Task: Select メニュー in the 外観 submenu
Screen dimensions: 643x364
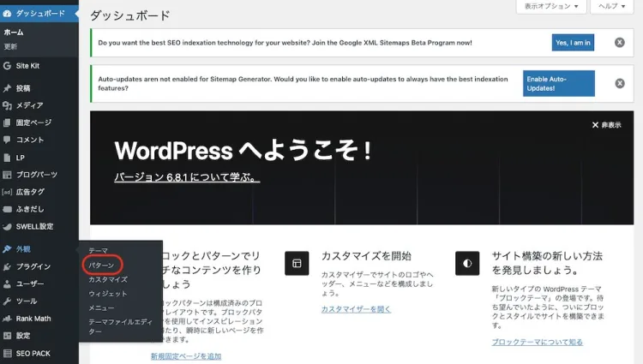Action: tap(101, 308)
